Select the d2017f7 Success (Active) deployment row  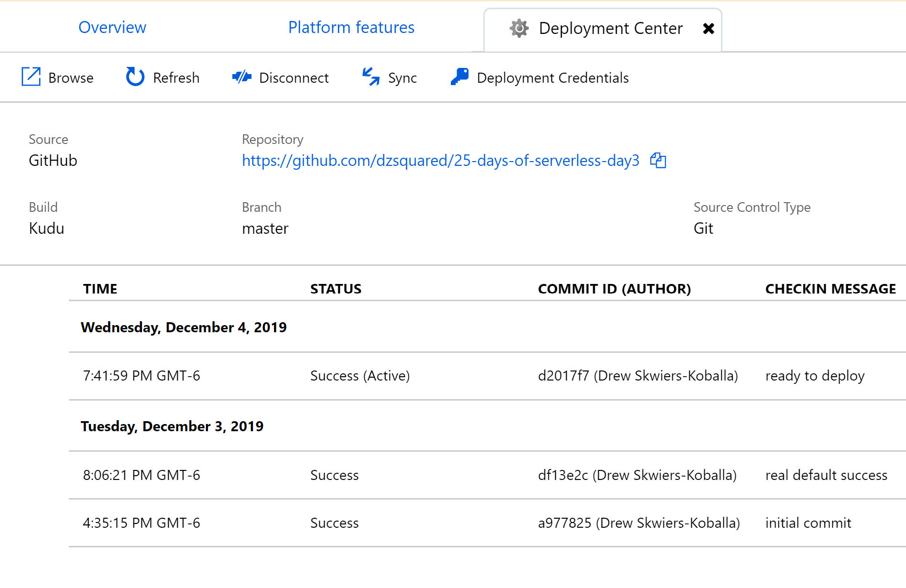360,376
